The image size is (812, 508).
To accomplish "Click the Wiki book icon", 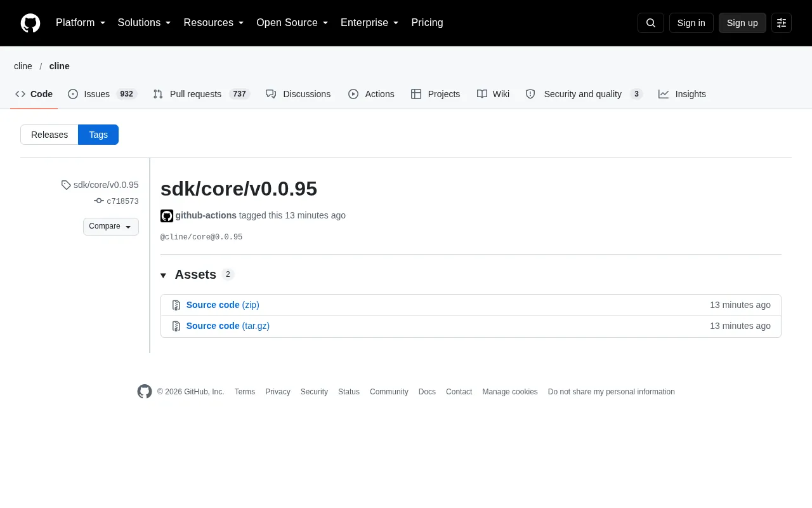I will tap(482, 94).
